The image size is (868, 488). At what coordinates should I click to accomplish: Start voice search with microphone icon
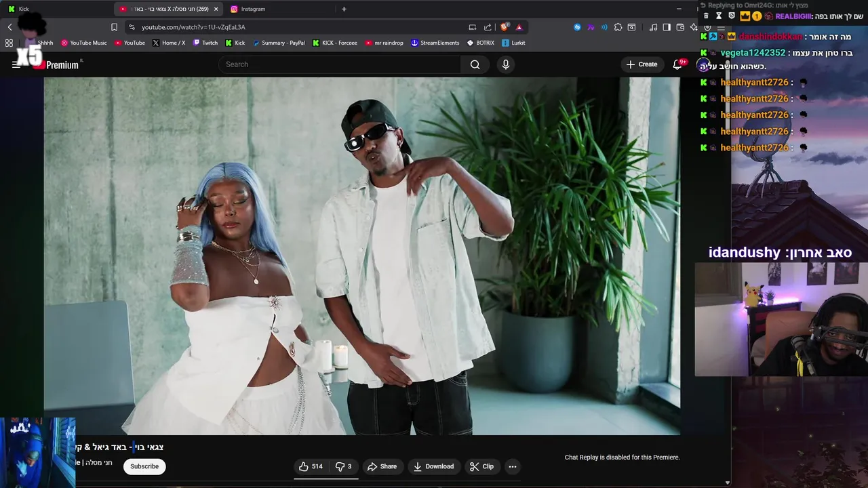click(505, 64)
